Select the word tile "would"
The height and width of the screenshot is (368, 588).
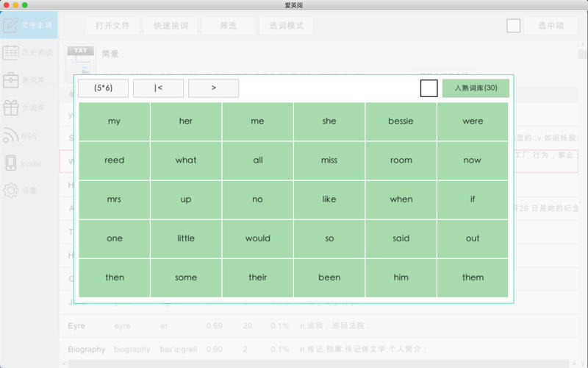(257, 238)
